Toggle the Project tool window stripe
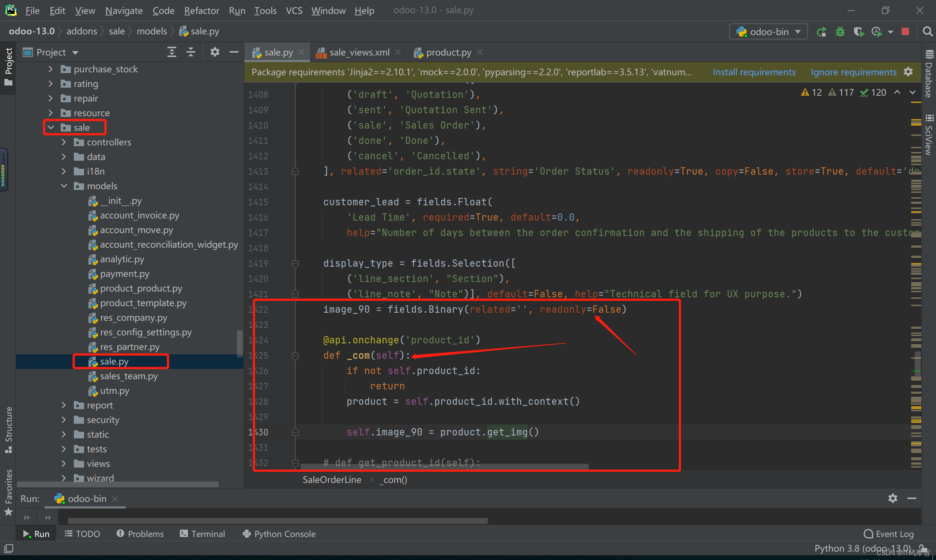Image resolution: width=936 pixels, height=560 pixels. (x=8, y=66)
